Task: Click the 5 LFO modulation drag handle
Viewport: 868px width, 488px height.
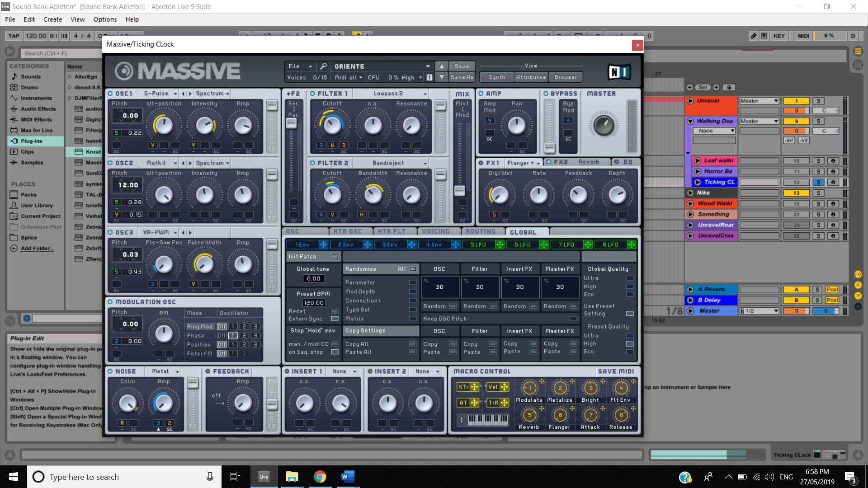Action: 500,245
